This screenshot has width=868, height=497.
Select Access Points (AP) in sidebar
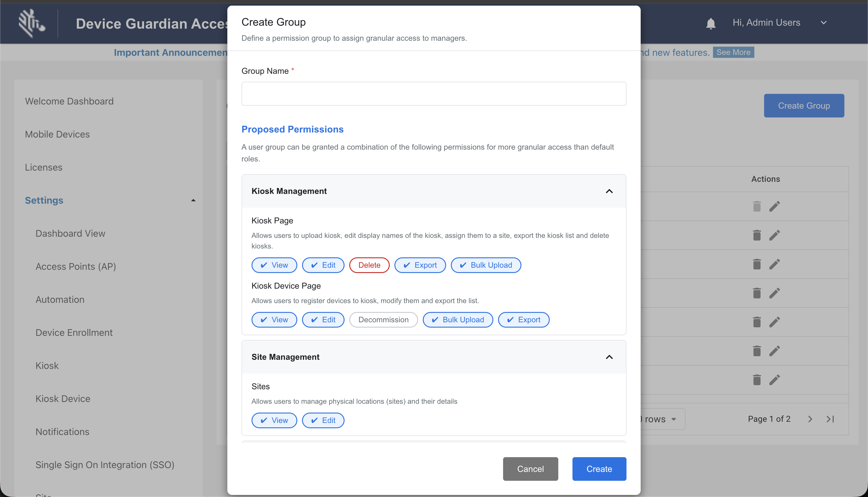76,266
